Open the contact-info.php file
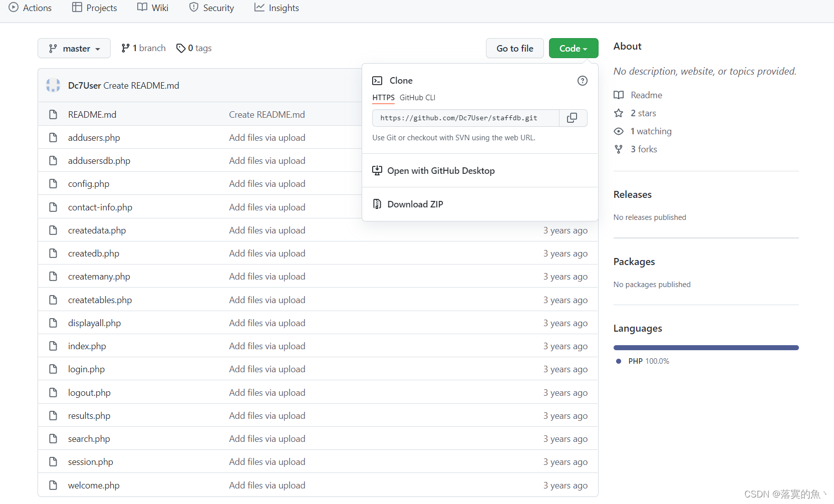 pyautogui.click(x=100, y=207)
